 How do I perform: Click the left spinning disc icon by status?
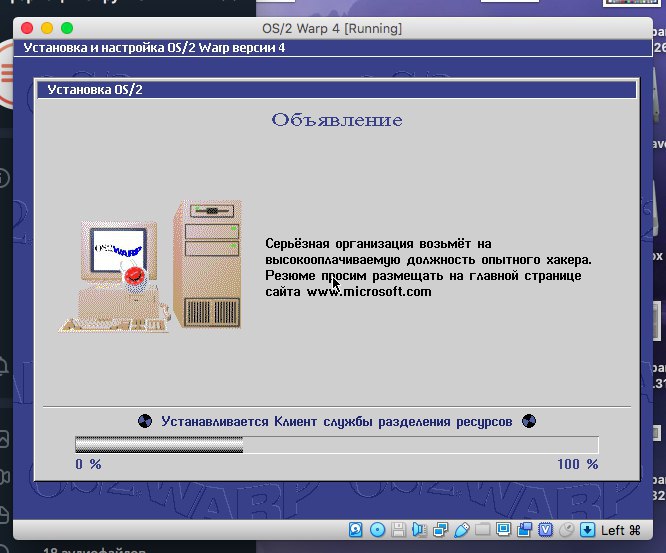coord(145,421)
